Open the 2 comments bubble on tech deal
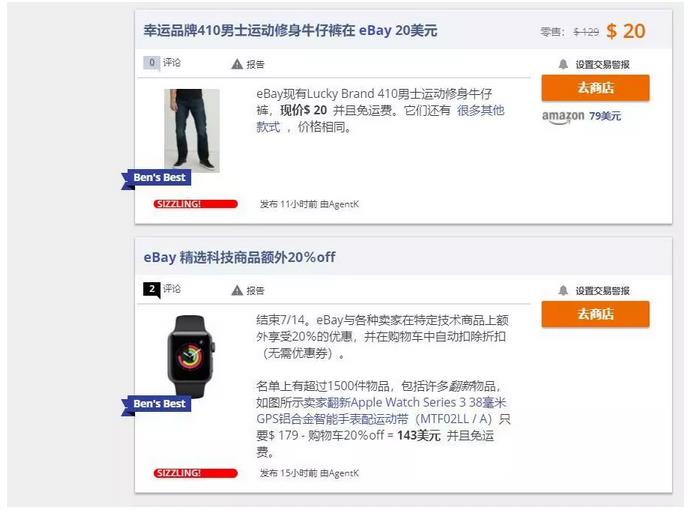The height and width of the screenshot is (513, 691). click(x=152, y=290)
